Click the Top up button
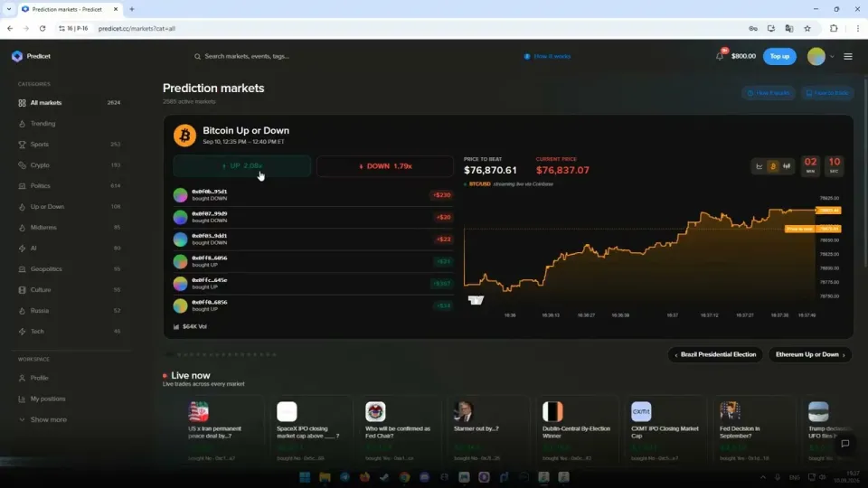868x488 pixels. coord(779,56)
